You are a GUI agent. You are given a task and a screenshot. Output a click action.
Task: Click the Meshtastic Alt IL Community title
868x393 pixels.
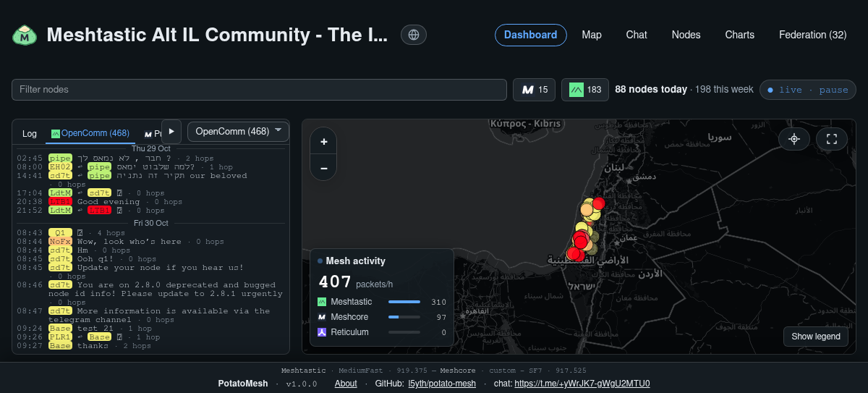point(218,35)
